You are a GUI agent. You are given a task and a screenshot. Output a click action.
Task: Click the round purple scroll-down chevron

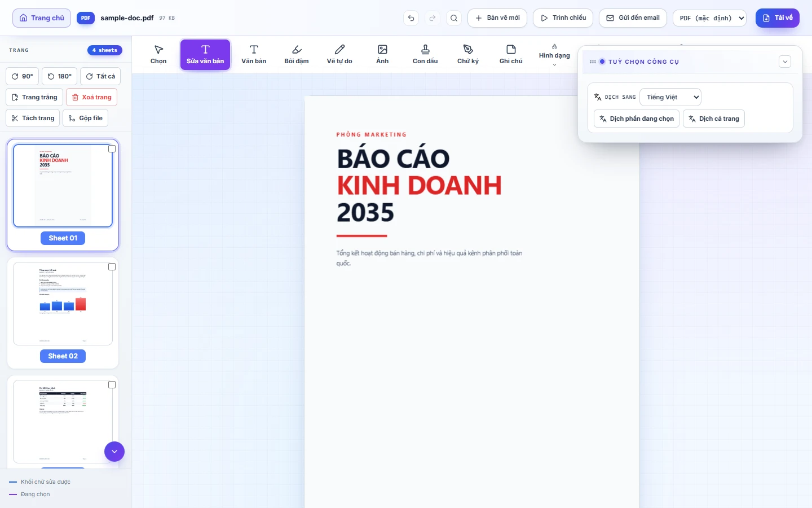(114, 452)
